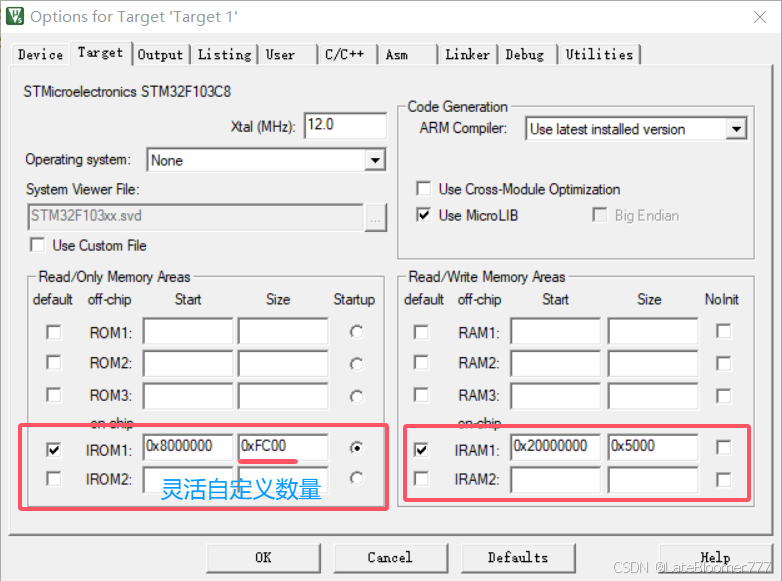The image size is (782, 581).
Task: Close the Options for Target dialog
Action: 760,17
